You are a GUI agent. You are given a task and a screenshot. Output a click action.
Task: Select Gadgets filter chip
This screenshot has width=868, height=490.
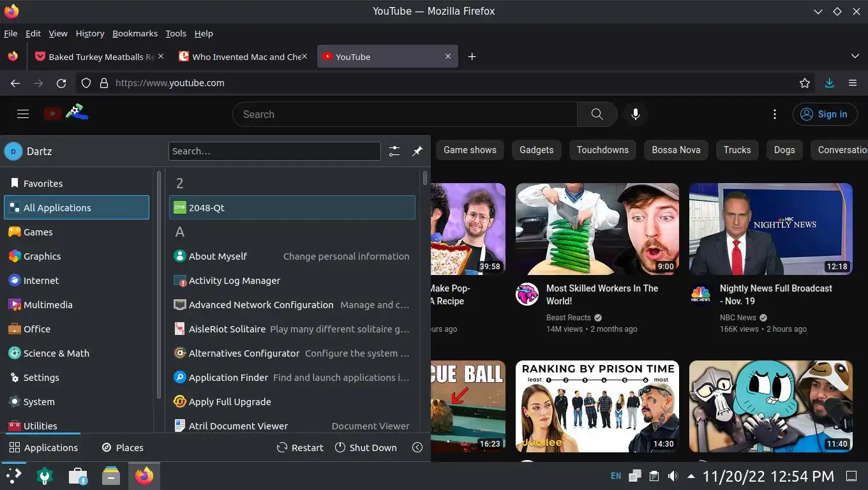point(536,150)
